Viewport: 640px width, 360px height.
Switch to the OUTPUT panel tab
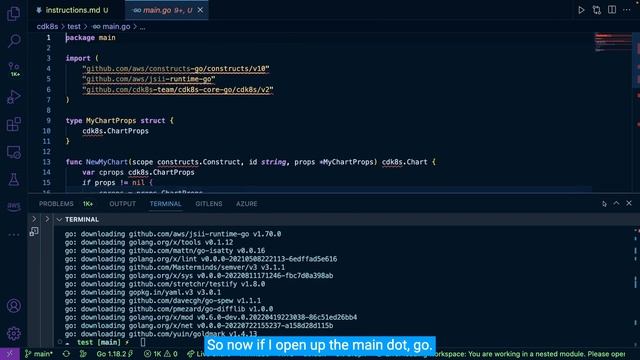[122, 204]
